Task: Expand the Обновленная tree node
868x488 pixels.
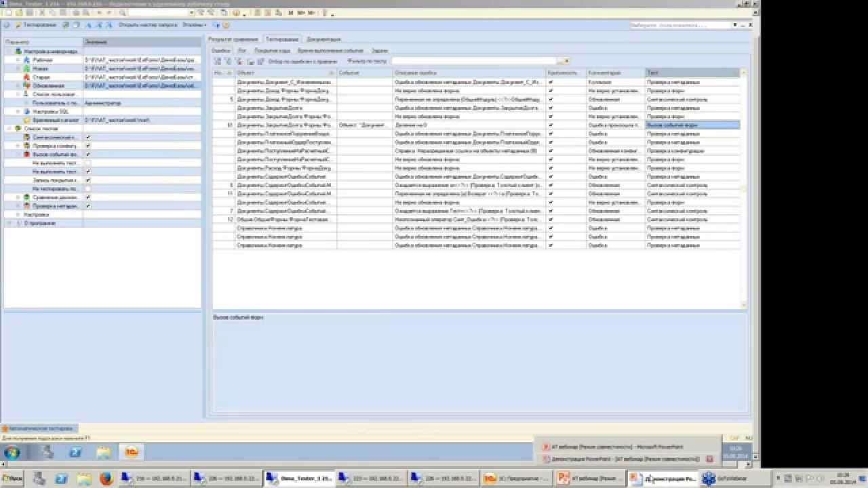Action: (18, 86)
